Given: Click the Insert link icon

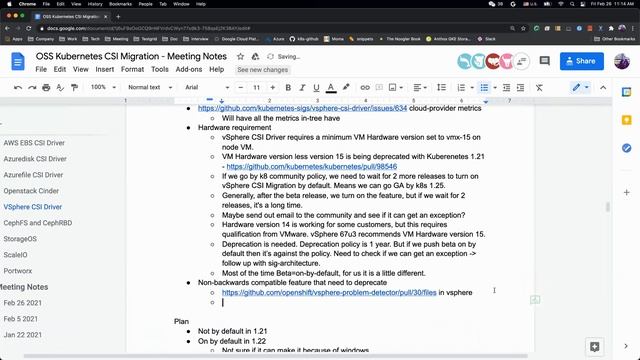Looking at the screenshot, I should pos(365,87).
